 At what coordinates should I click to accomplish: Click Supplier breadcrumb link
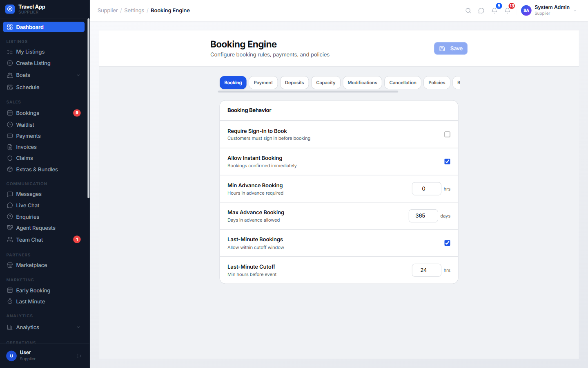108,11
